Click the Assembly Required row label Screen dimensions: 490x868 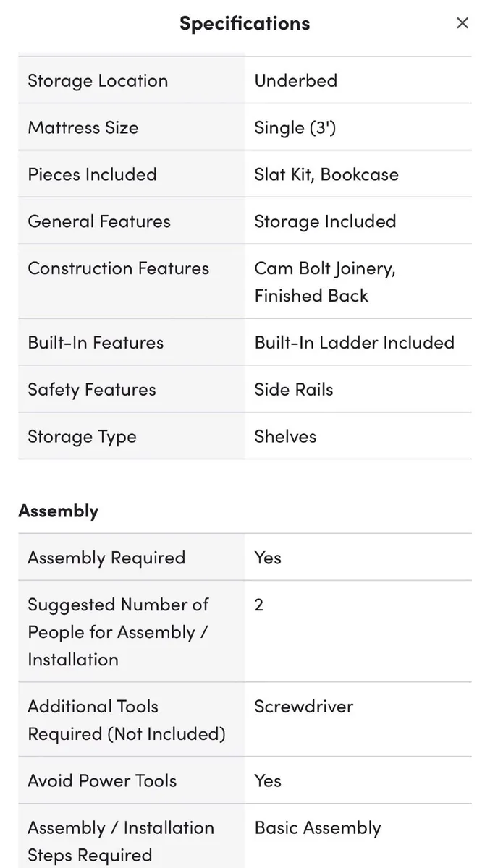(x=106, y=558)
